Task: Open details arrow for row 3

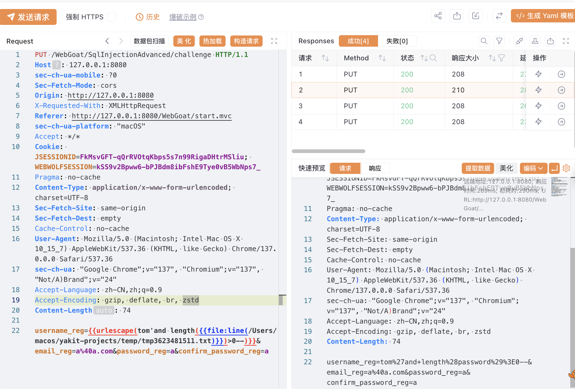Action: [561, 106]
